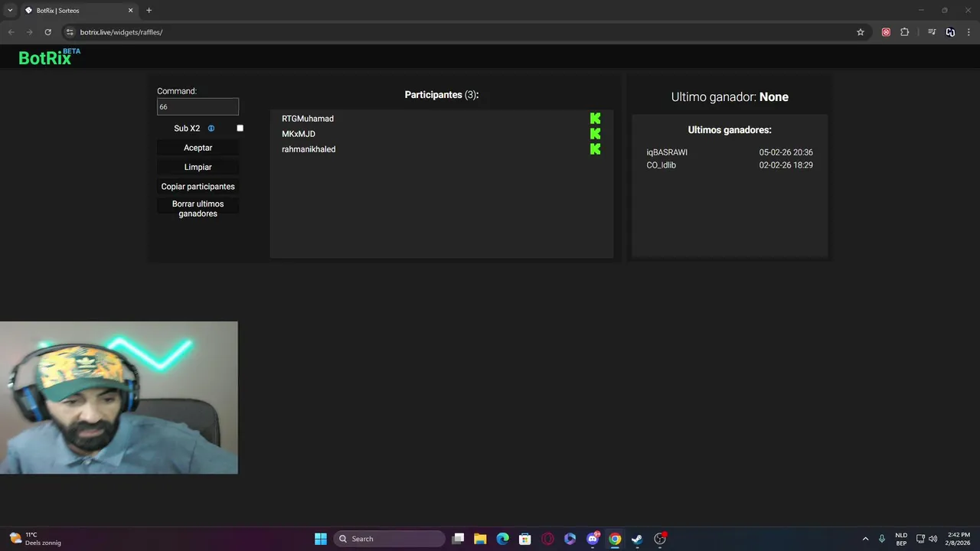This screenshot has height=551, width=980.
Task: Open Discord from the taskbar
Action: tap(593, 539)
